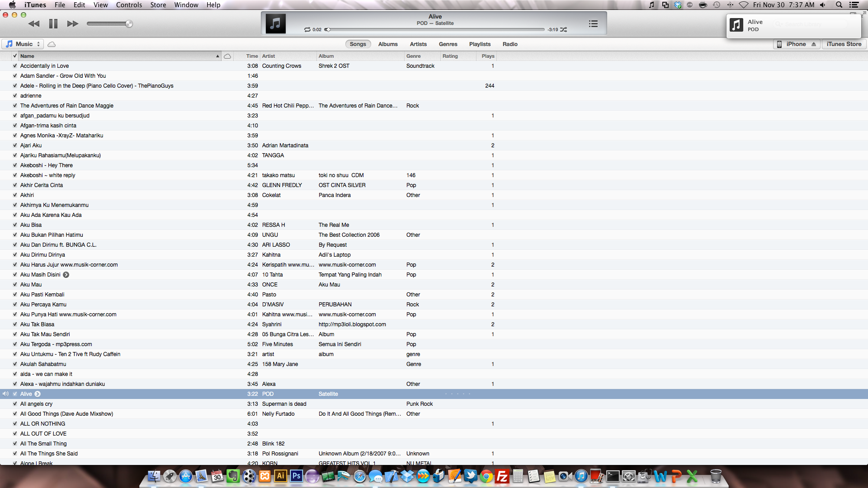Click the Alive POD notification banner
Image resolution: width=868 pixels, height=488 pixels.
click(x=793, y=25)
